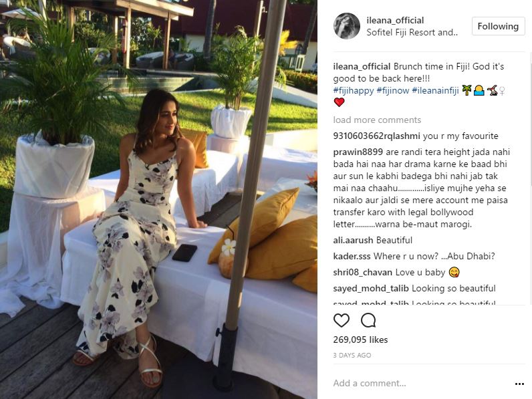The image size is (532, 399).
Task: Click the 3 DAYS AGO timestamp
Action: 352,356
